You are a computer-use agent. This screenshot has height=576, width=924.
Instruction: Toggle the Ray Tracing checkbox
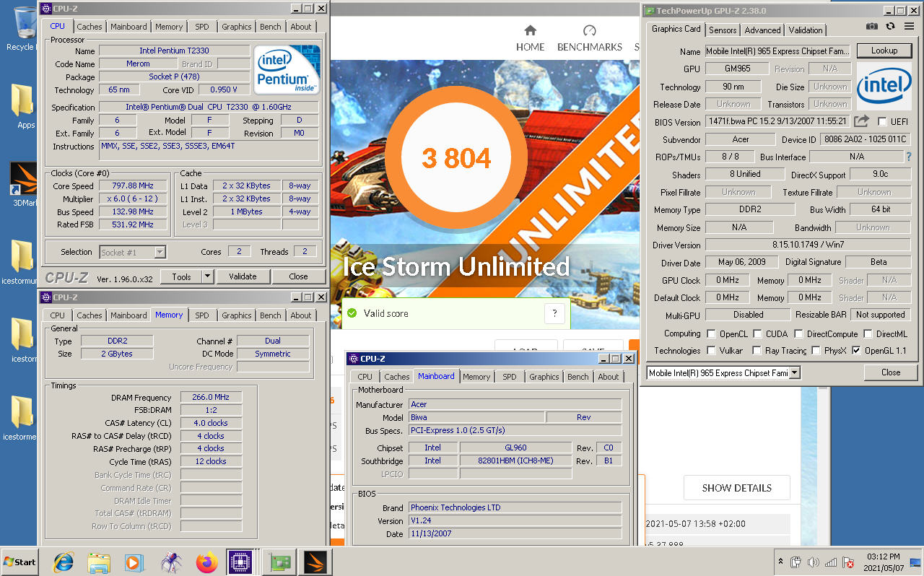757,351
